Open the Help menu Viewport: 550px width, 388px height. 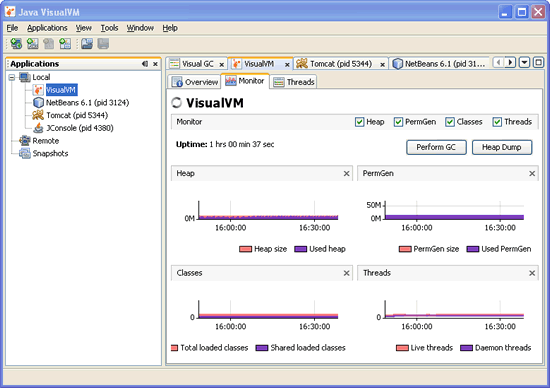[170, 28]
